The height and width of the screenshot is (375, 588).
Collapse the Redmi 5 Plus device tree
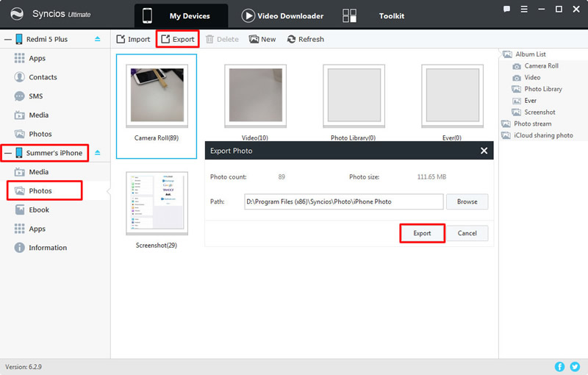coord(7,39)
